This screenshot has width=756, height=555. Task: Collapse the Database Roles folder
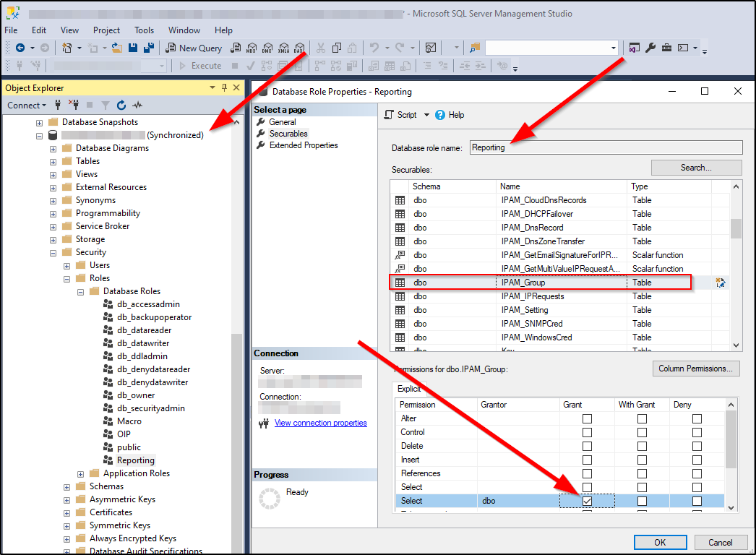tap(80, 292)
